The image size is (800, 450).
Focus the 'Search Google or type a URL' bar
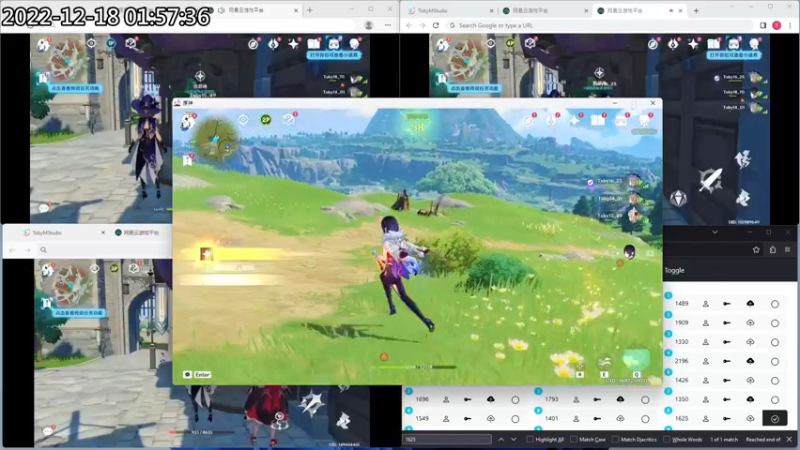coord(599,25)
